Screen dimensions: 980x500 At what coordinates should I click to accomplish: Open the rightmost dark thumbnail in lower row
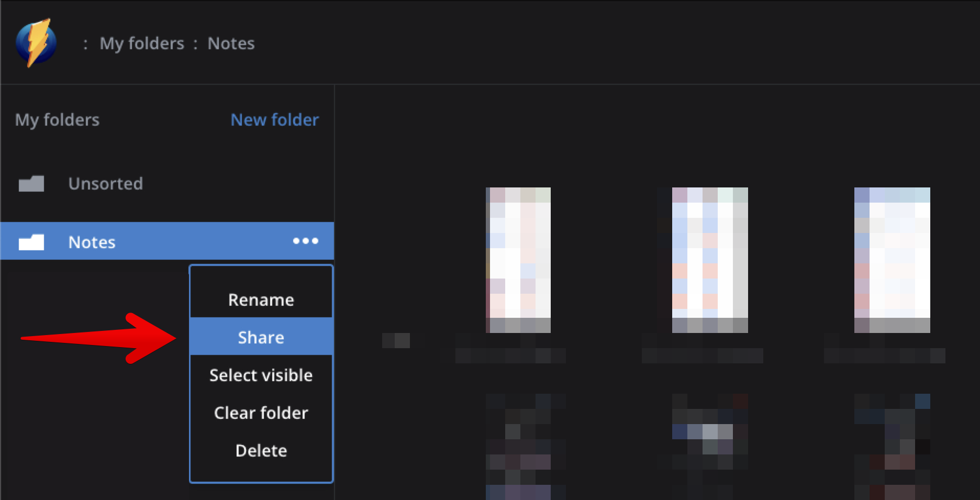[x=892, y=446]
